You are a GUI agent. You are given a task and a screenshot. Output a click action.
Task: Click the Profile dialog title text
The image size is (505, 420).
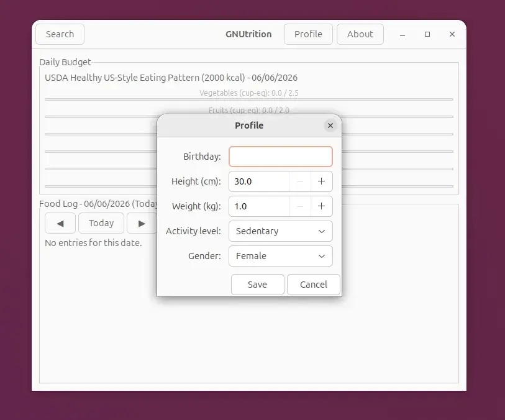249,126
